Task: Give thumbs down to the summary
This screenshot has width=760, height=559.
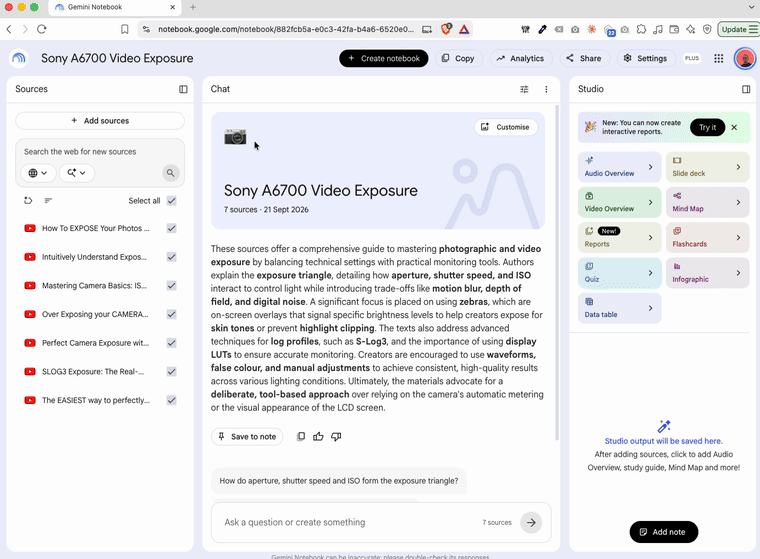Action: coord(336,437)
